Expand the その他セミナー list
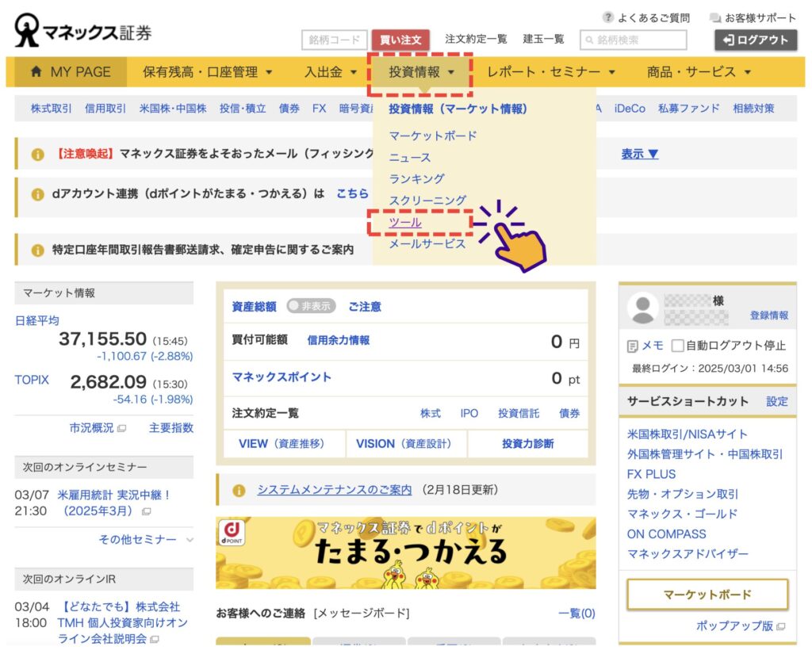The width and height of the screenshot is (812, 654). (146, 540)
